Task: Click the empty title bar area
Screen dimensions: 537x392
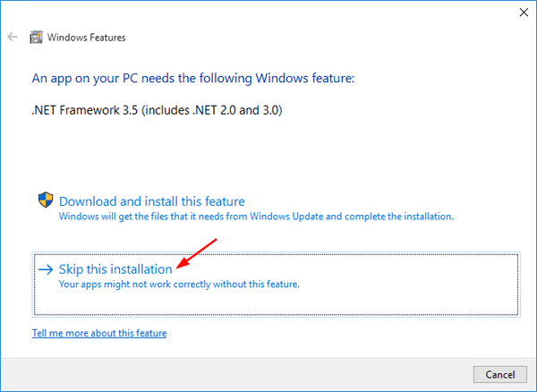Action: click(313, 38)
